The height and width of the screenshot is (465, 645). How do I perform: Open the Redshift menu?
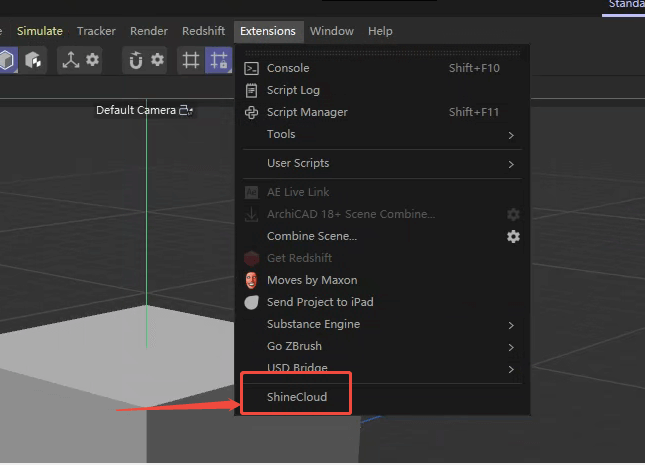coord(204,31)
